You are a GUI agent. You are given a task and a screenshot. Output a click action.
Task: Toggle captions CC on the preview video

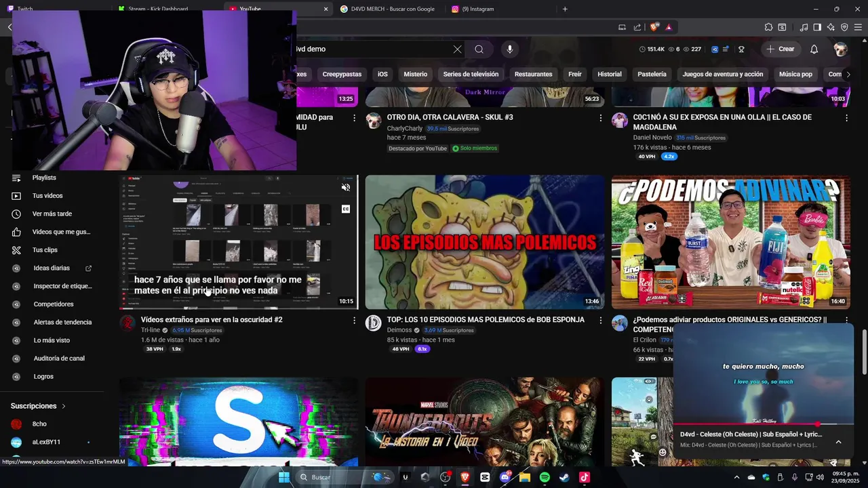click(x=346, y=209)
